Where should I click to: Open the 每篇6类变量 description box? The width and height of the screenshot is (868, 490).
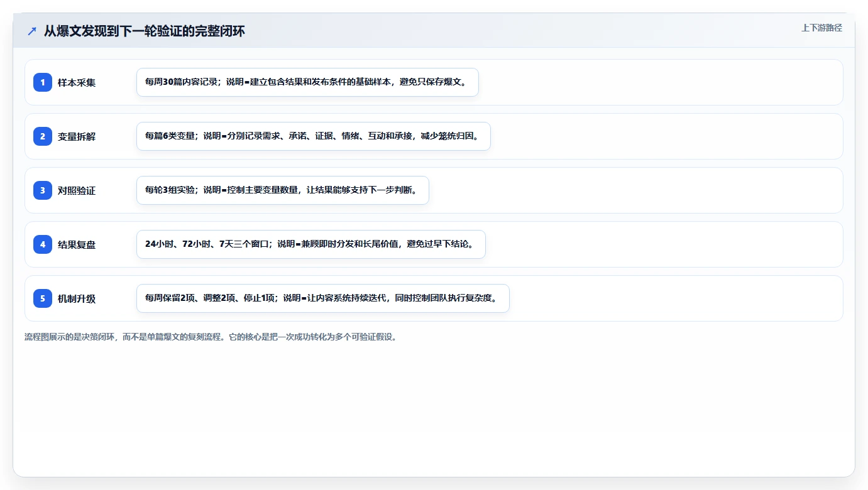tap(313, 136)
